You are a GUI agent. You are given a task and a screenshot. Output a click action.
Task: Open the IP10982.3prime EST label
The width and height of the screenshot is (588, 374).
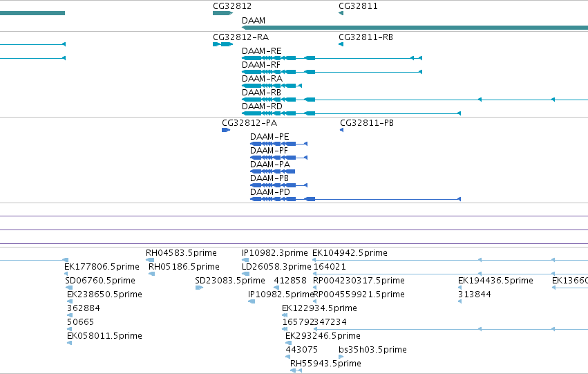tap(275, 253)
